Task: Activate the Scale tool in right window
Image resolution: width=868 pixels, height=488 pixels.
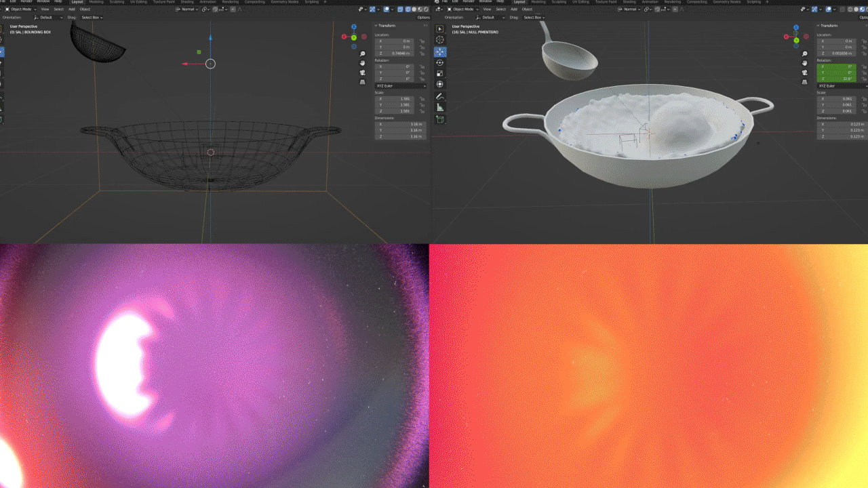Action: tap(439, 73)
